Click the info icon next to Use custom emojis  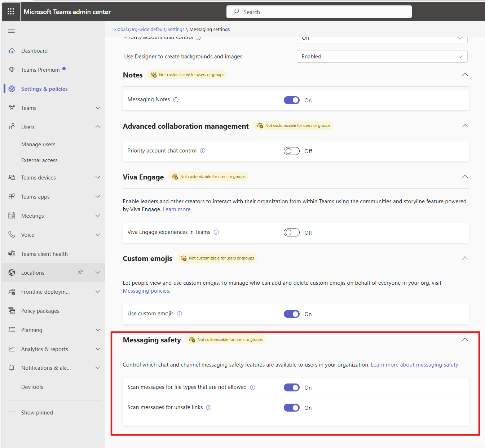(x=180, y=314)
